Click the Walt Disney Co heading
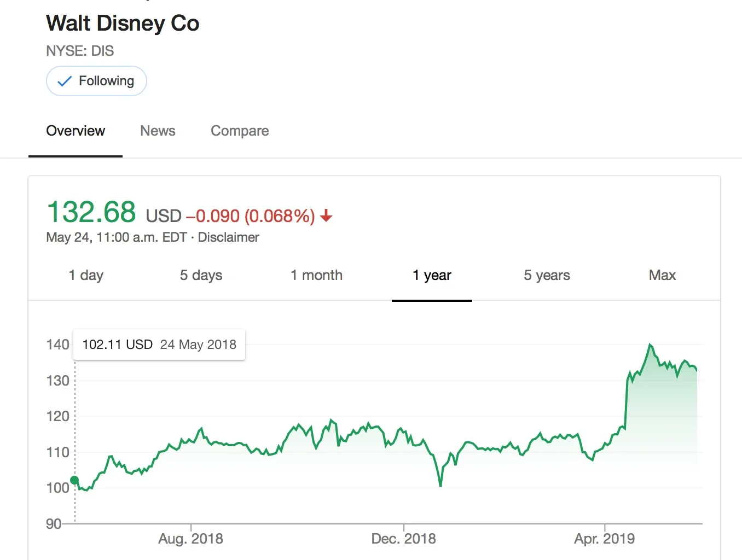This screenshot has height=560, width=742. [123, 24]
